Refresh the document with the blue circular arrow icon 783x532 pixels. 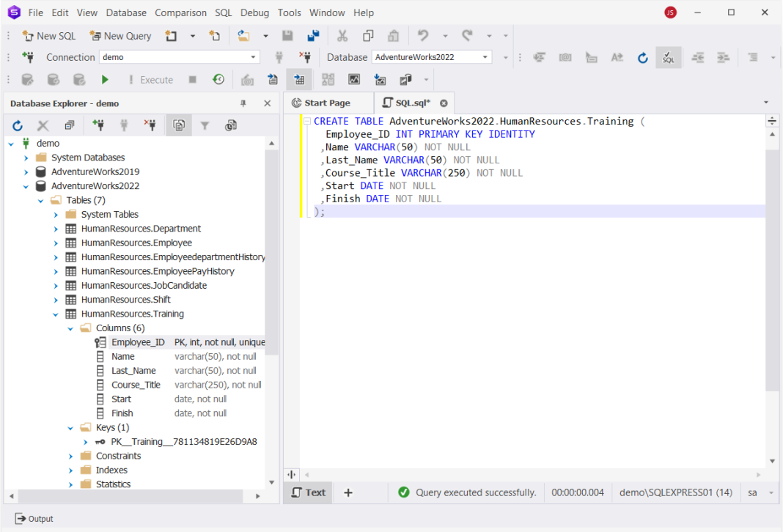pos(642,57)
